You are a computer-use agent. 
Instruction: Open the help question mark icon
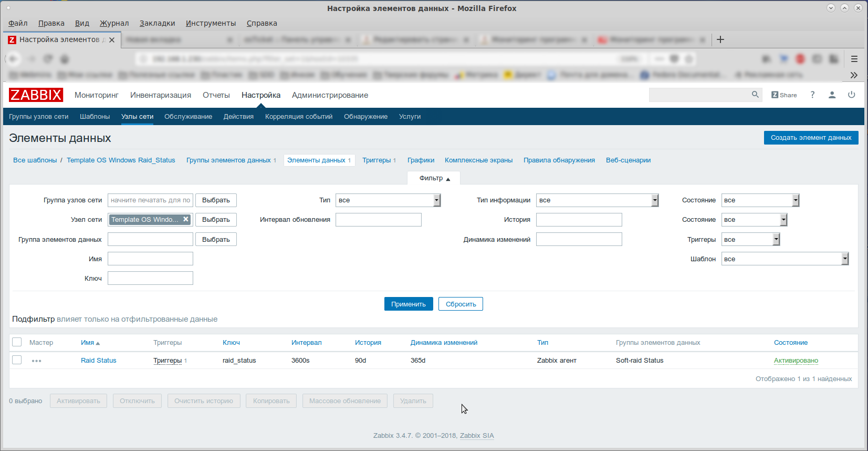[812, 95]
